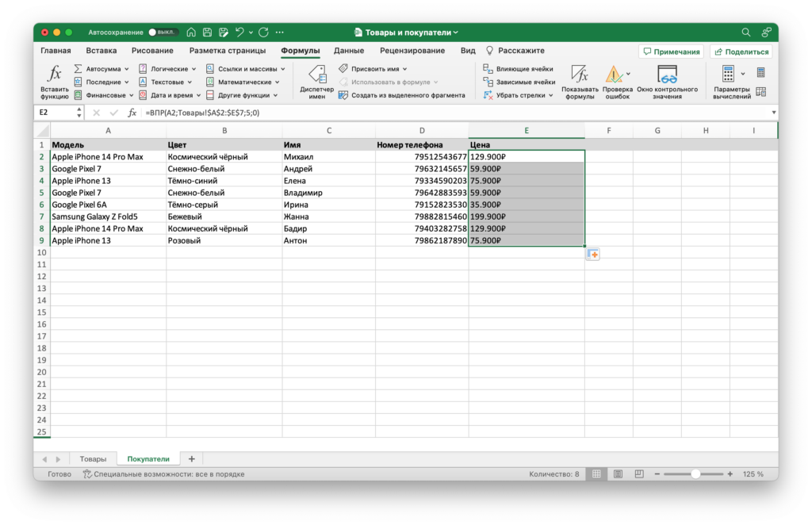Expand the AutoSum (Автосумма) dropdown
812x525 pixels.
click(126, 69)
